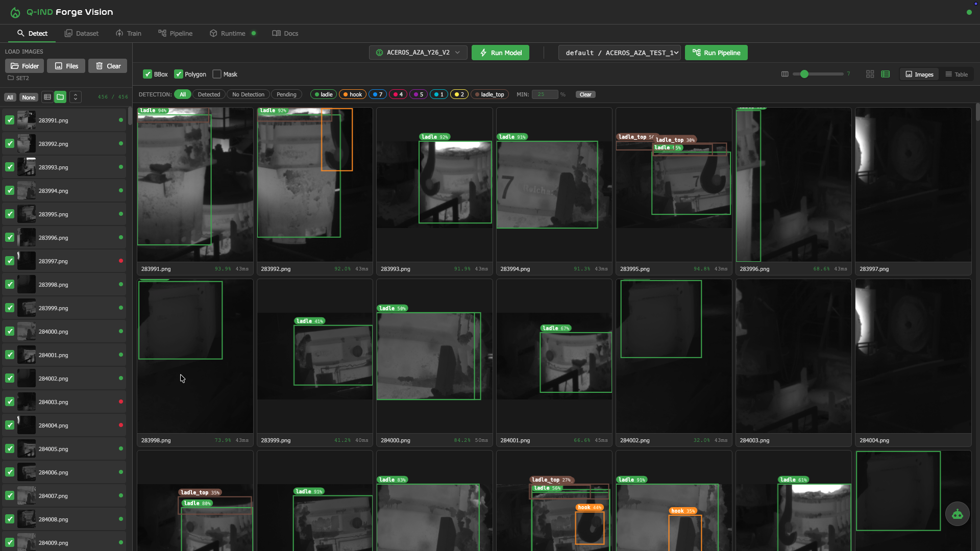Uncheck 284002.png in the file list
This screenshot has height=551, width=980.
10,379
